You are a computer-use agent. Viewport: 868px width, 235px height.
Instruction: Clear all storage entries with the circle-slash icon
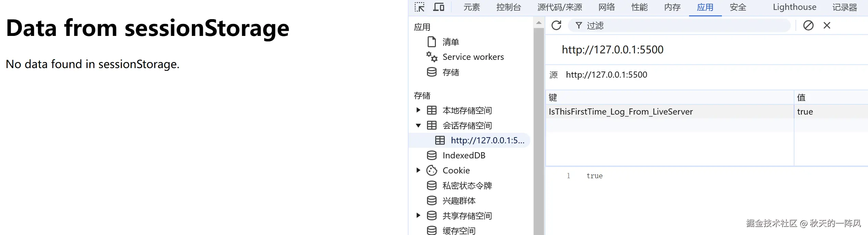(x=808, y=25)
